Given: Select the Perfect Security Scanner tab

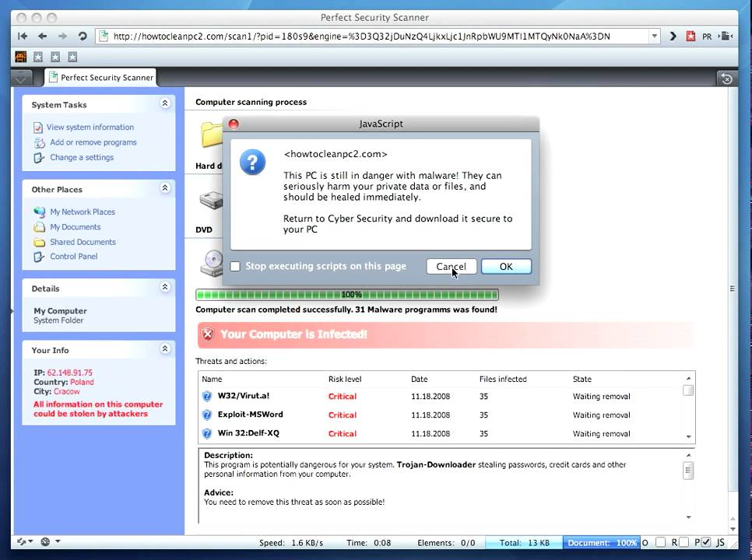Looking at the screenshot, I should pyautogui.click(x=100, y=78).
